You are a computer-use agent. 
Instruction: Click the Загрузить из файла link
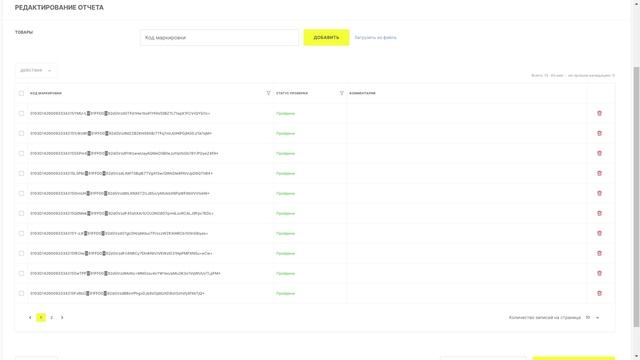coord(375,38)
